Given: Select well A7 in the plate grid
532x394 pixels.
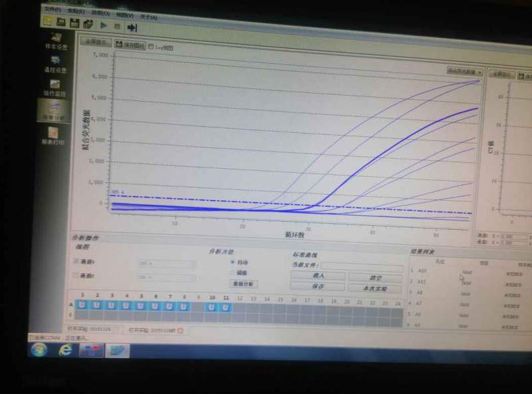Looking at the screenshot, I should (169, 307).
